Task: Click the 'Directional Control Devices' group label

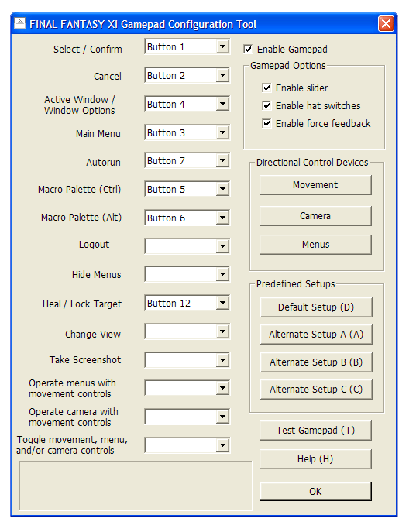Action: pos(312,163)
